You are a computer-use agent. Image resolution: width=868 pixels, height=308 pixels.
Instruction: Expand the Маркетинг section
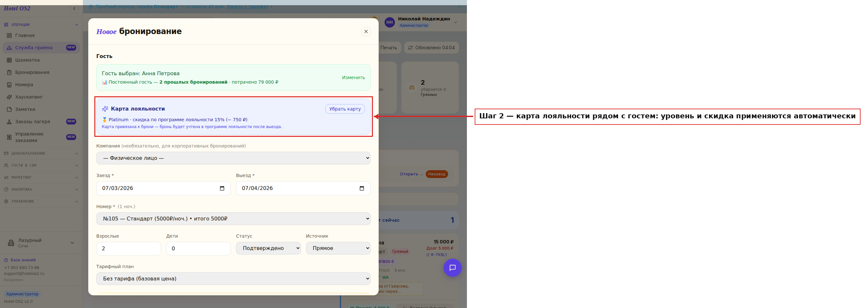click(x=41, y=177)
